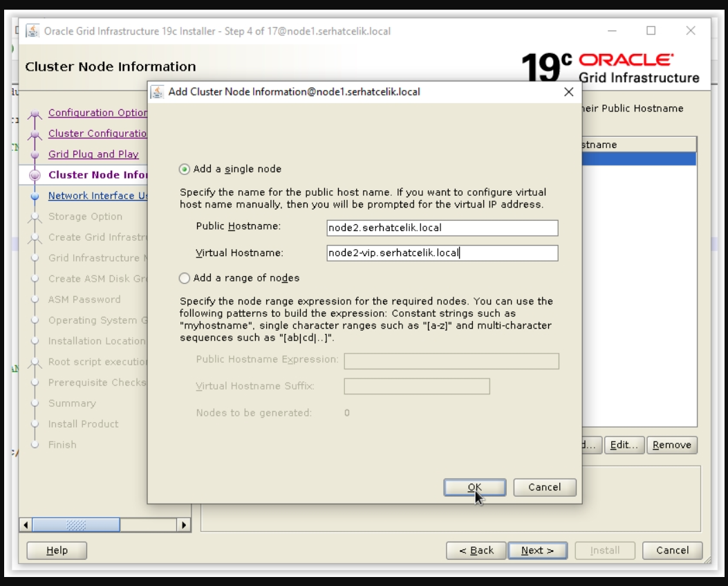Click the Cluster Configuration step marker icon
728x586 pixels.
35,134
